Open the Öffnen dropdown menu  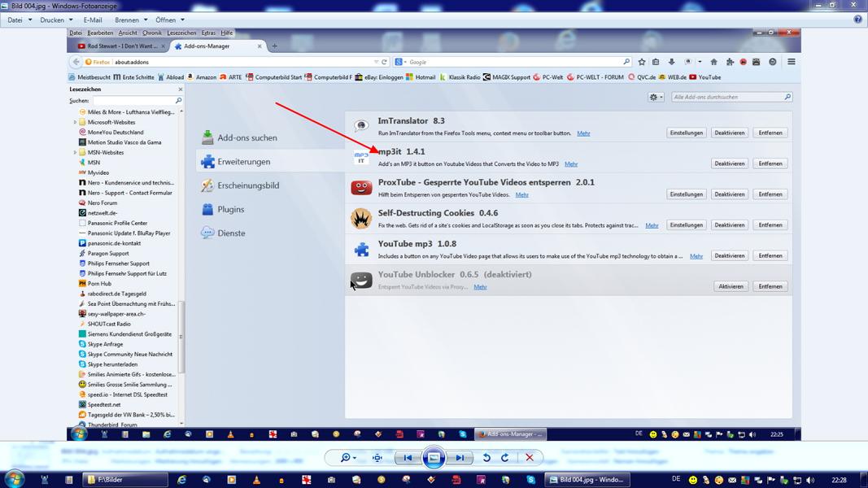click(x=169, y=20)
